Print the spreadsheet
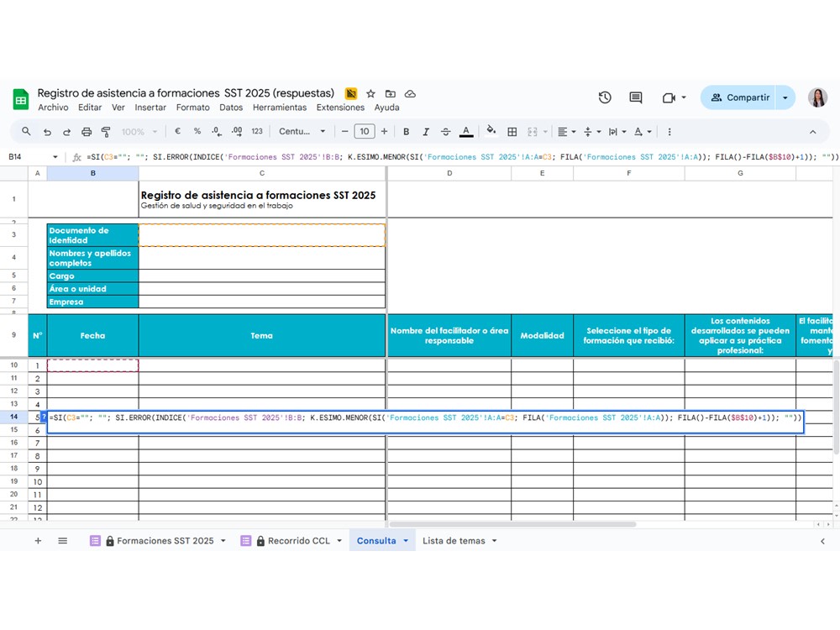840x630 pixels. click(x=87, y=132)
